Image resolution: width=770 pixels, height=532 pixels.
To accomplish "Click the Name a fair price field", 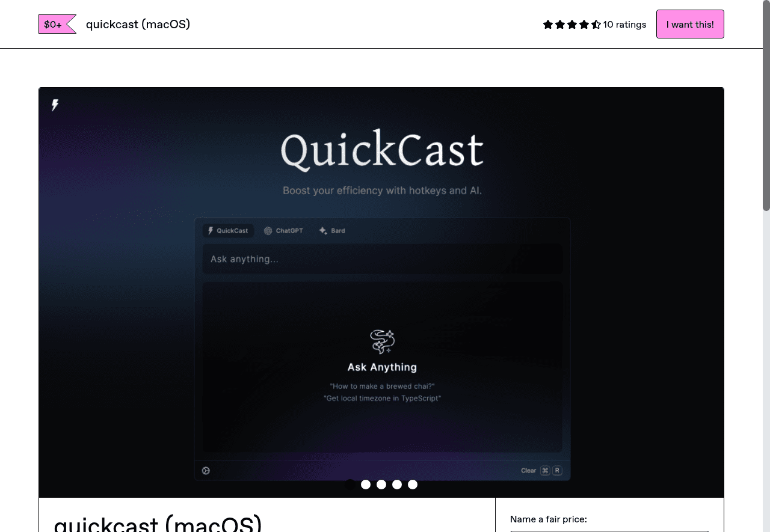I will [x=609, y=530].
